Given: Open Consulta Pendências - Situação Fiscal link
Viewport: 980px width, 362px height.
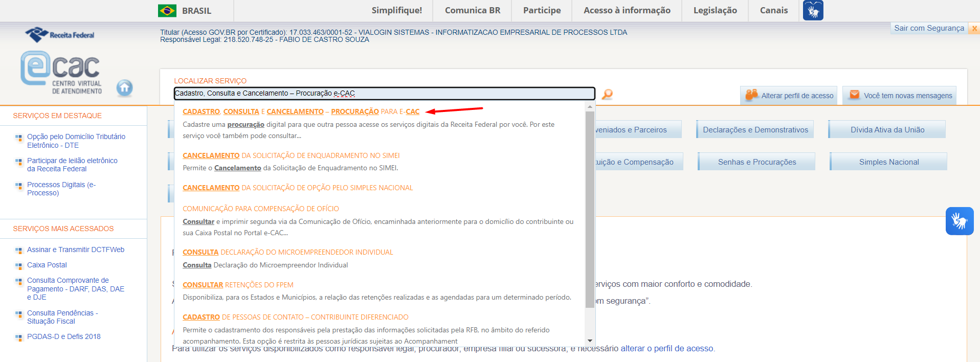Looking at the screenshot, I should pos(62,317).
